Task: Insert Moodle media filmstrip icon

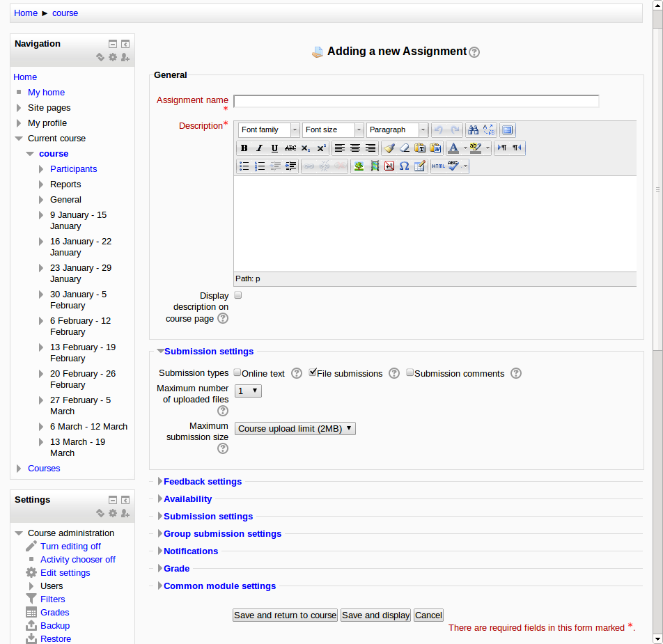Action: click(x=374, y=166)
